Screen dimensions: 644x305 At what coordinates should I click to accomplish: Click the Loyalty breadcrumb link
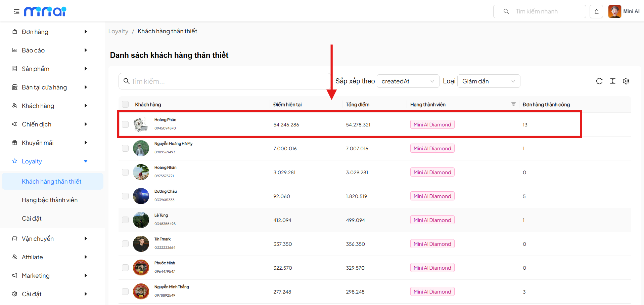pyautogui.click(x=118, y=31)
